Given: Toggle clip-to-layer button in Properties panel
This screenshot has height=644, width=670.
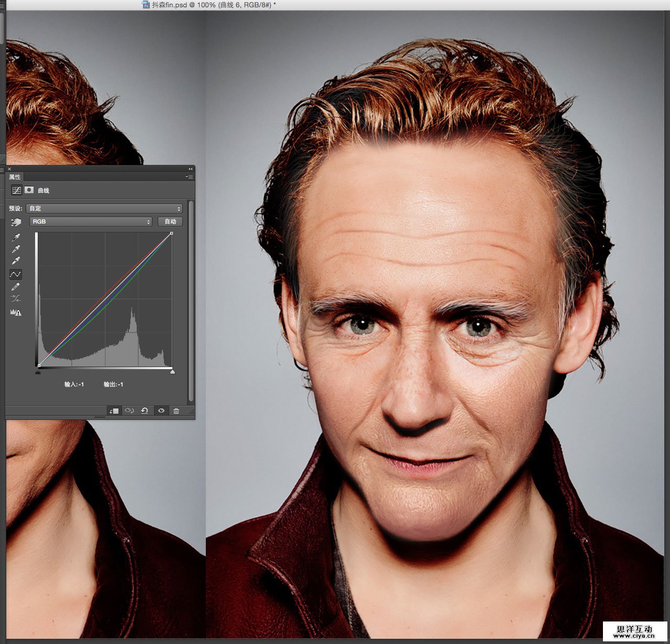Looking at the screenshot, I should pos(114,411).
